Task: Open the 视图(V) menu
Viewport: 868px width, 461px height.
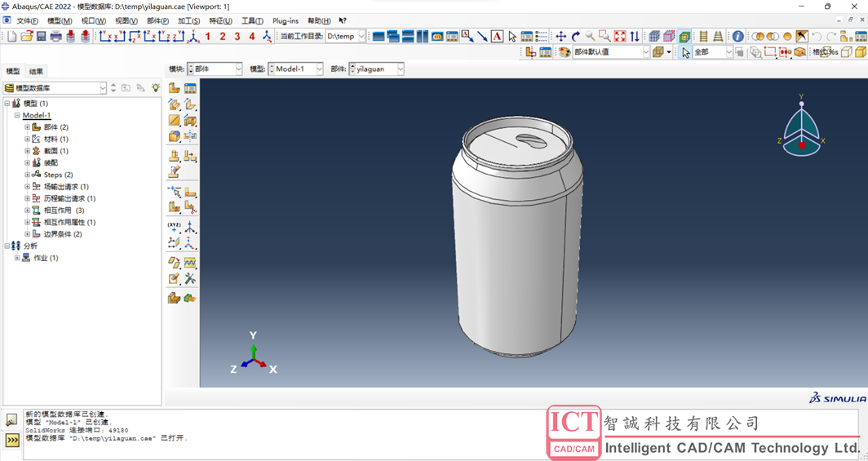Action: 126,21
